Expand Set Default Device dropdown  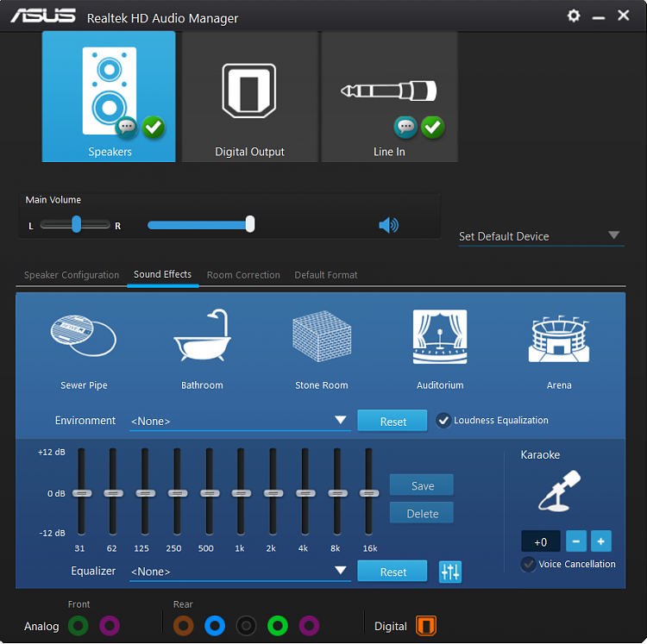pos(542,236)
